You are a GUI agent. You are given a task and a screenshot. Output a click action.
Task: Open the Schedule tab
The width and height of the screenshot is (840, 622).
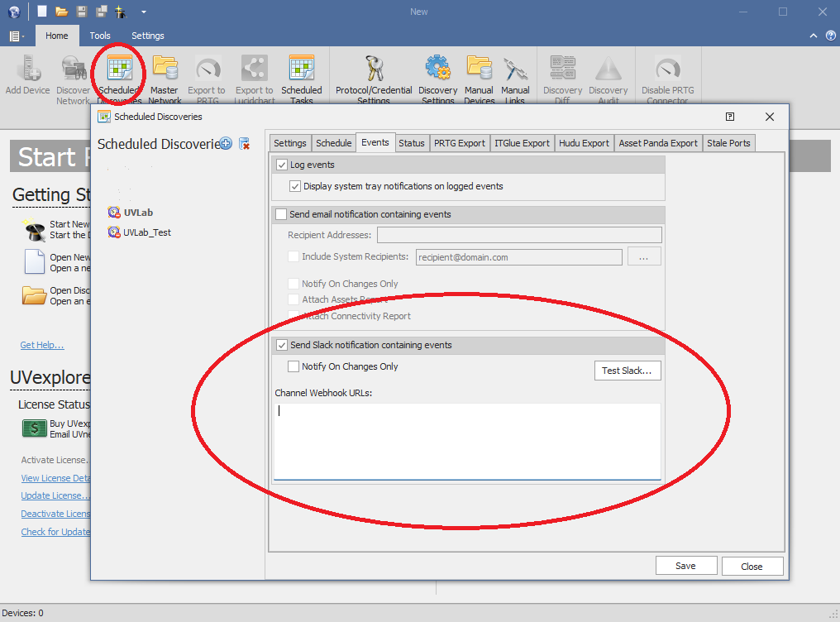pos(334,143)
